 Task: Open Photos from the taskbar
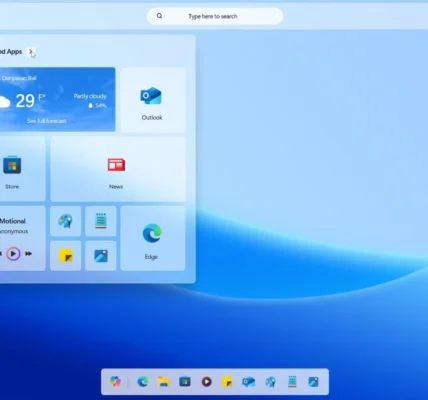pyautogui.click(x=313, y=382)
